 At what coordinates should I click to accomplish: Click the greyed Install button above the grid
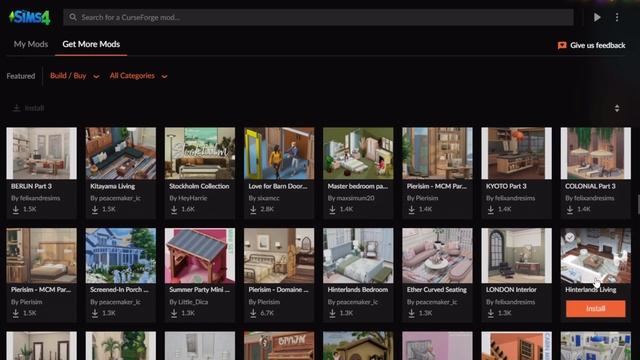click(x=28, y=108)
